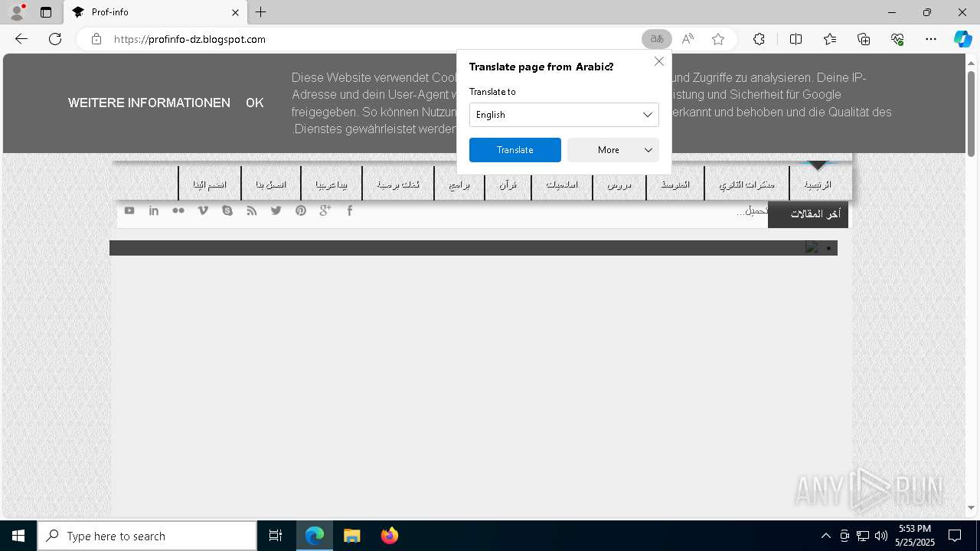This screenshot has height=551, width=980.
Task: Click the Twitter bird icon
Action: (x=276, y=210)
